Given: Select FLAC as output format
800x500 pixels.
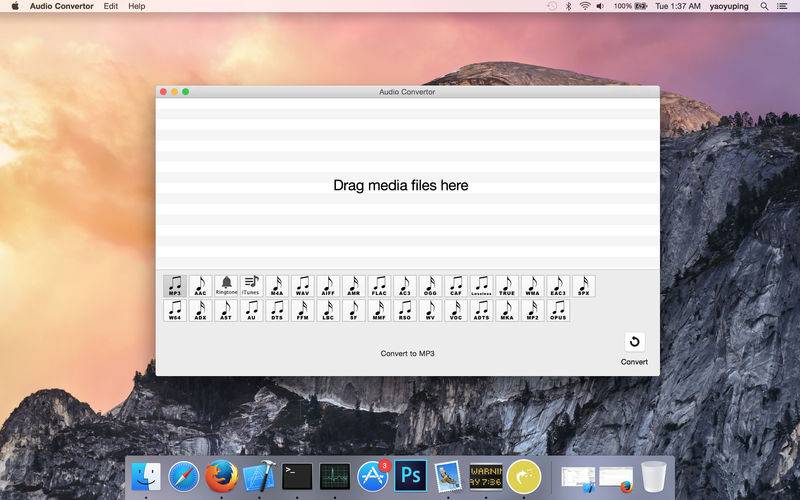Looking at the screenshot, I should pos(379,286).
